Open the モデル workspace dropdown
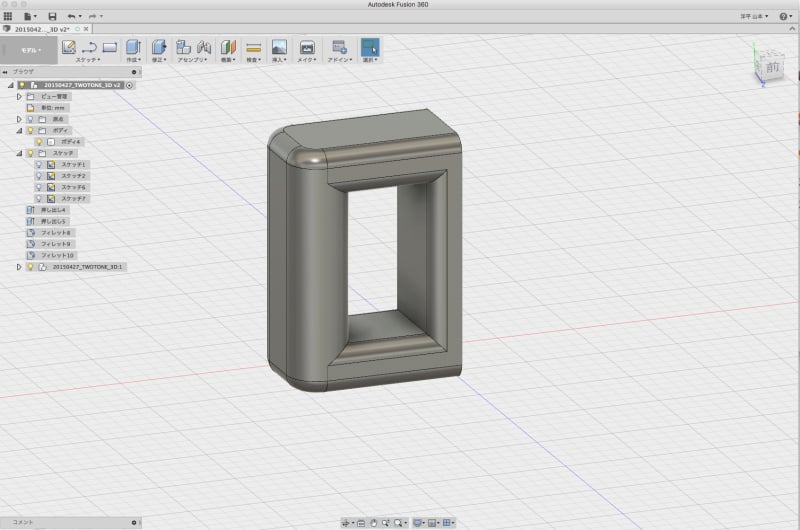 31,50
